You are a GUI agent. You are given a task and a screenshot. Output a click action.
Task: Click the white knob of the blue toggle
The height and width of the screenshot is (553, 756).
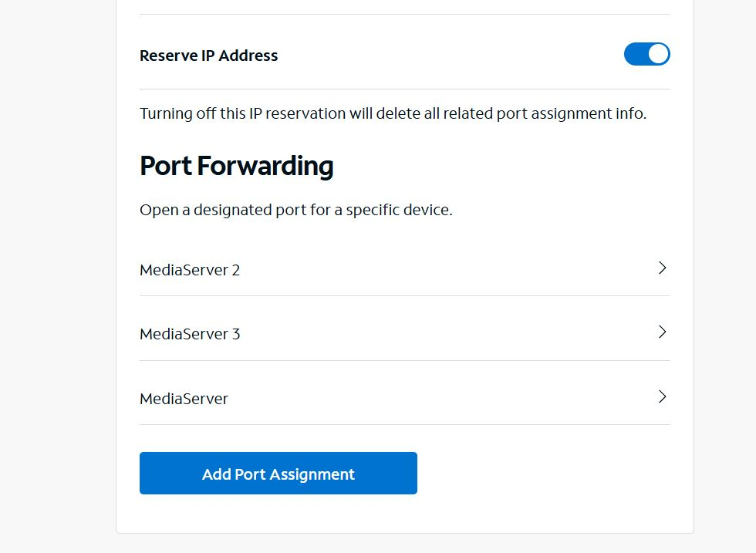(658, 54)
